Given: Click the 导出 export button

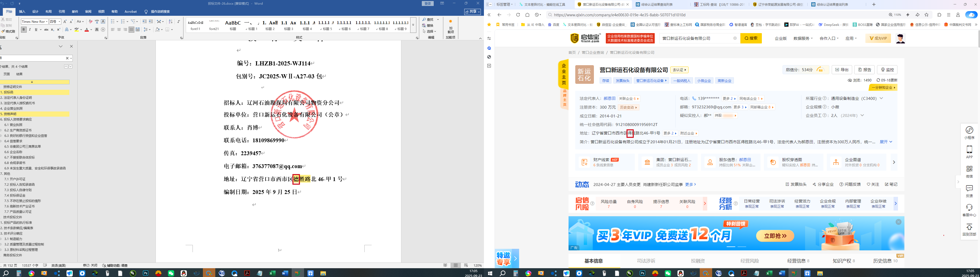Looking at the screenshot, I should [842, 70].
